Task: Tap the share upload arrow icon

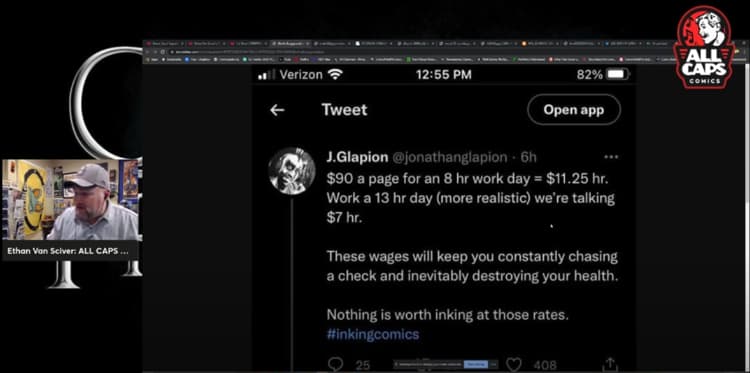Action: pyautogui.click(x=609, y=364)
